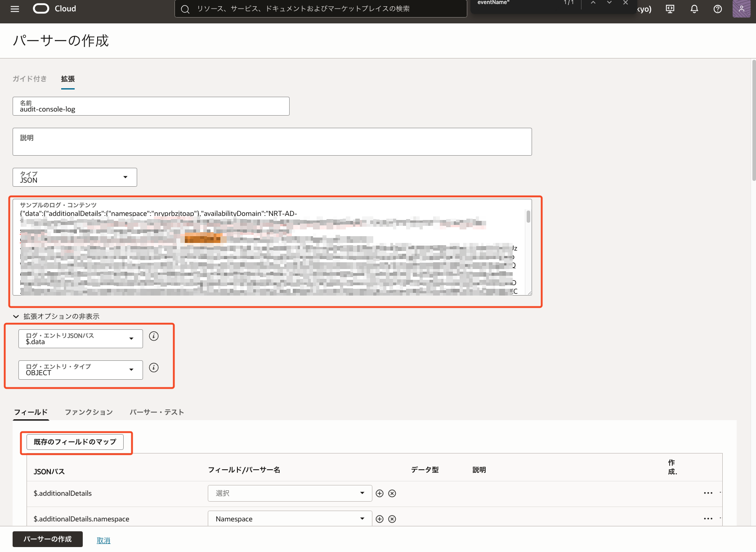Go to next find-in-page match
Image resolution: width=756 pixels, height=552 pixels.
click(609, 3)
